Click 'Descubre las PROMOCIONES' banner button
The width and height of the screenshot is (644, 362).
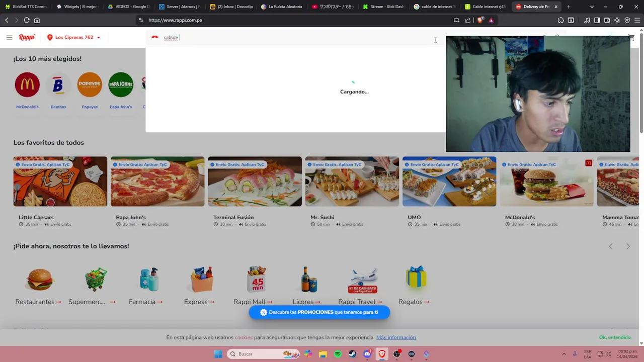coord(319,312)
